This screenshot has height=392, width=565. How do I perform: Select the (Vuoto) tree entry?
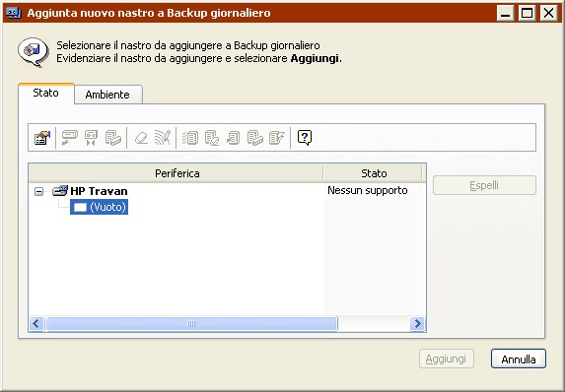point(99,207)
